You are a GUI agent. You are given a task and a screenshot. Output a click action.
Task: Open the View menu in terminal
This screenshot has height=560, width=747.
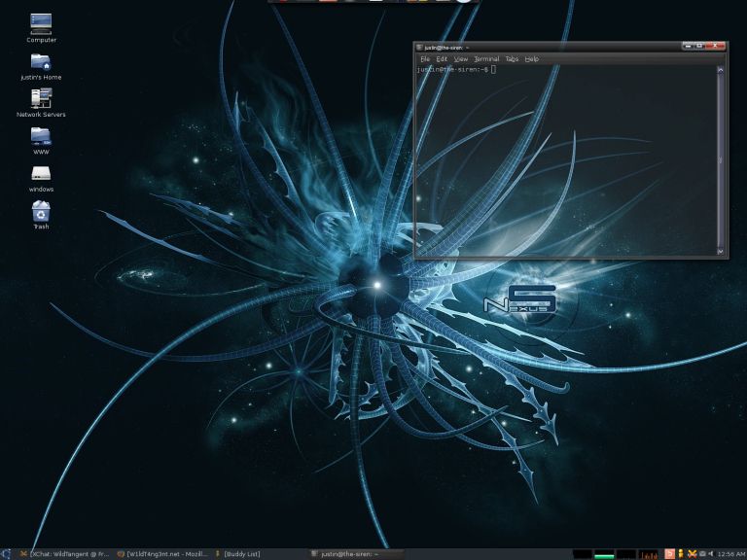tap(460, 59)
